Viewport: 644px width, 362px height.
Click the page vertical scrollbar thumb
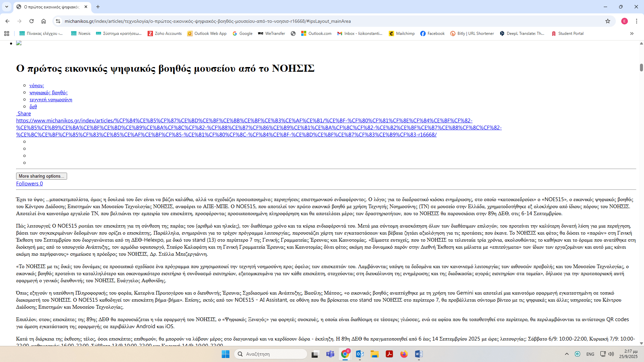(641, 67)
